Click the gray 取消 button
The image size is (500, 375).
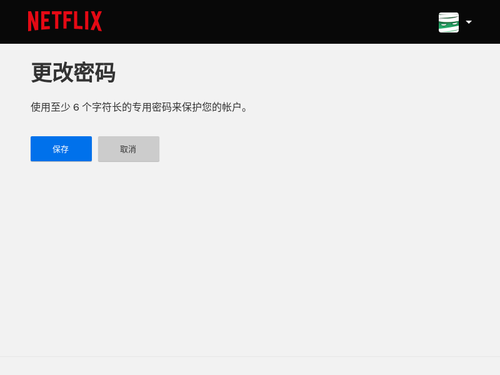click(x=128, y=149)
